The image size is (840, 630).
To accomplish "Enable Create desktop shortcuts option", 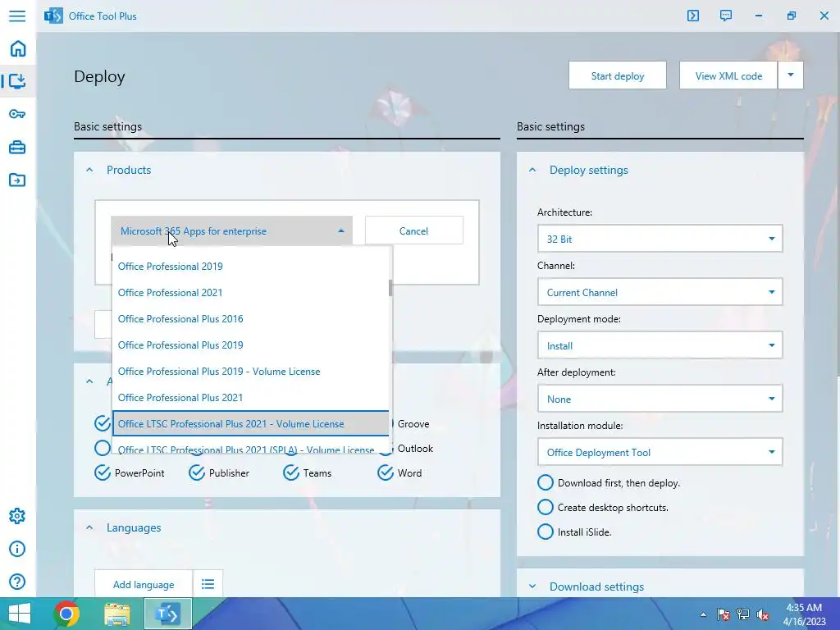I will click(546, 507).
